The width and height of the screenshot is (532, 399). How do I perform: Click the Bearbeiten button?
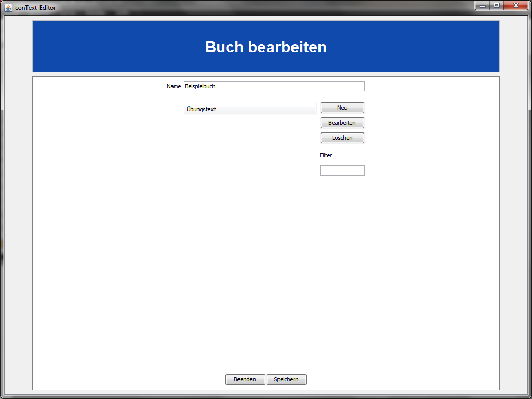(x=342, y=123)
